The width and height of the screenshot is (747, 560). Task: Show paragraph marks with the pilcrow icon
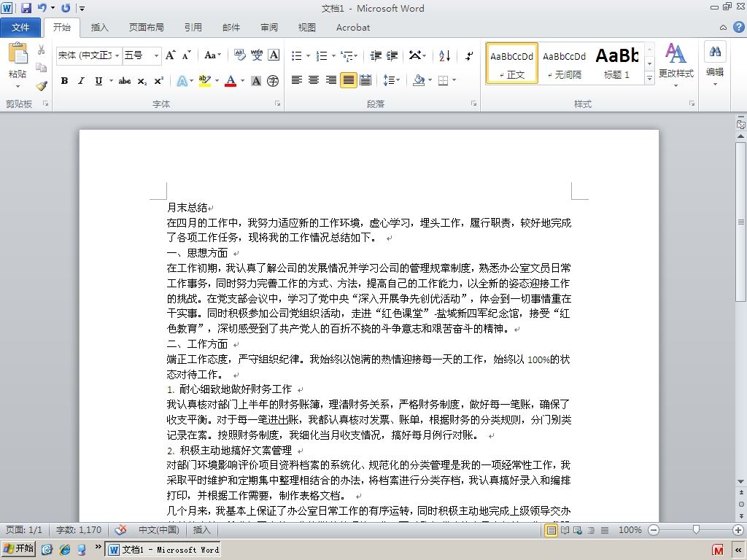469,55
